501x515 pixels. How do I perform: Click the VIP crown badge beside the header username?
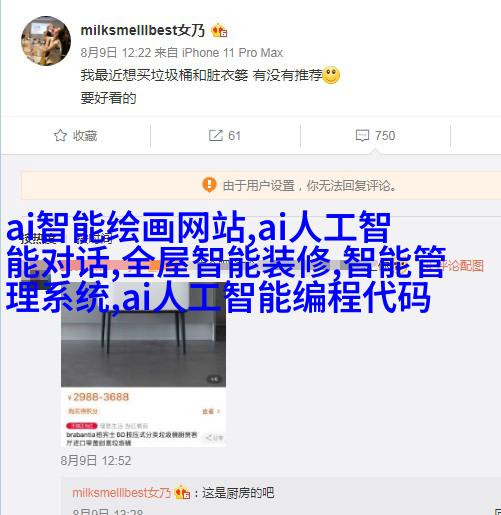coord(219,31)
